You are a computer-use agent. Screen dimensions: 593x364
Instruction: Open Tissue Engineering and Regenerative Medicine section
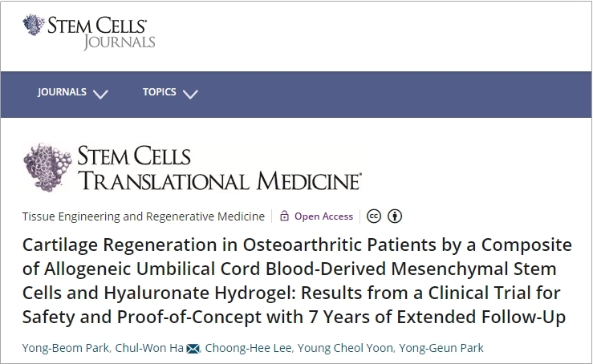144,216
